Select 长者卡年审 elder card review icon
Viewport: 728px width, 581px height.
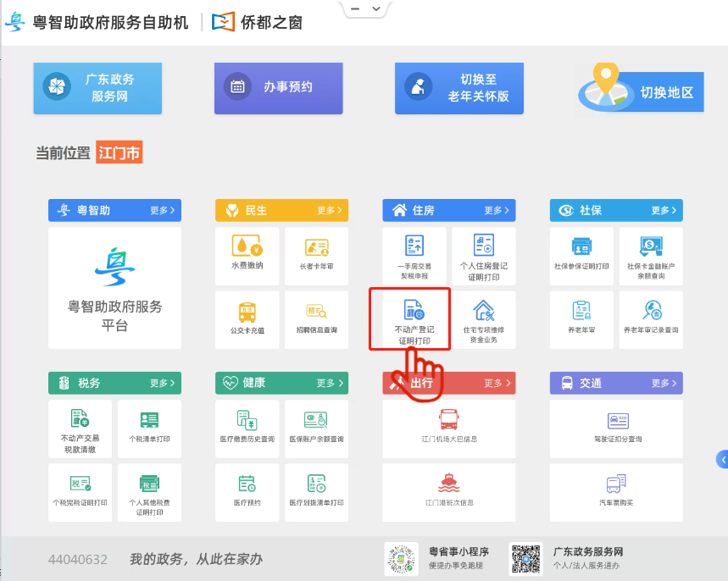point(315,255)
